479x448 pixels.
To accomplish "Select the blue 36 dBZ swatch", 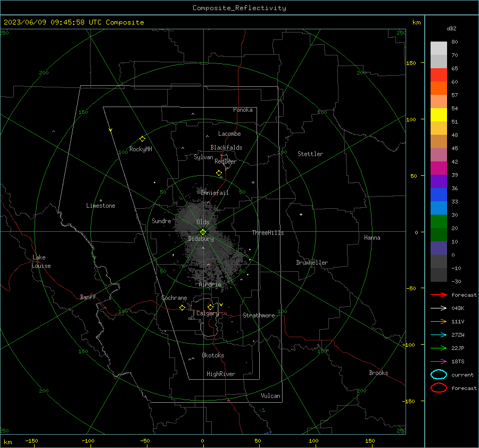I will coord(439,194).
